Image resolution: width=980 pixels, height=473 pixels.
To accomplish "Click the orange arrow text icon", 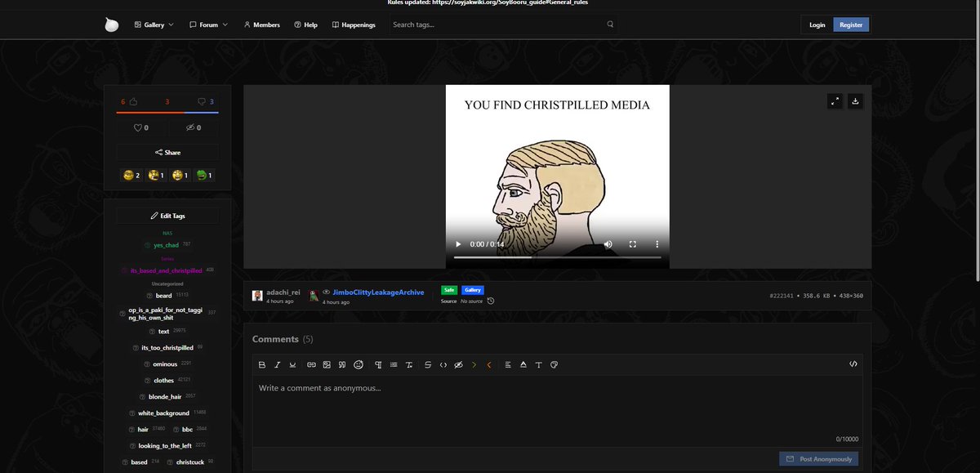I will 489,364.
